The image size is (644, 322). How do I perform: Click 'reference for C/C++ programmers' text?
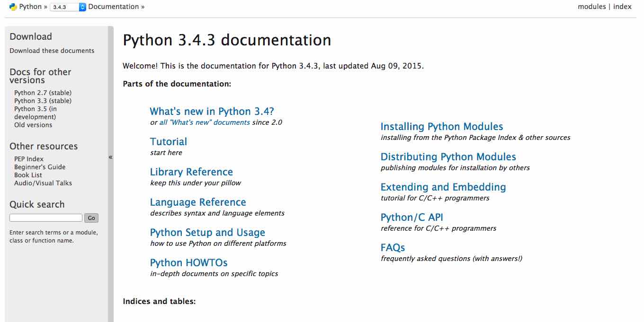point(438,228)
